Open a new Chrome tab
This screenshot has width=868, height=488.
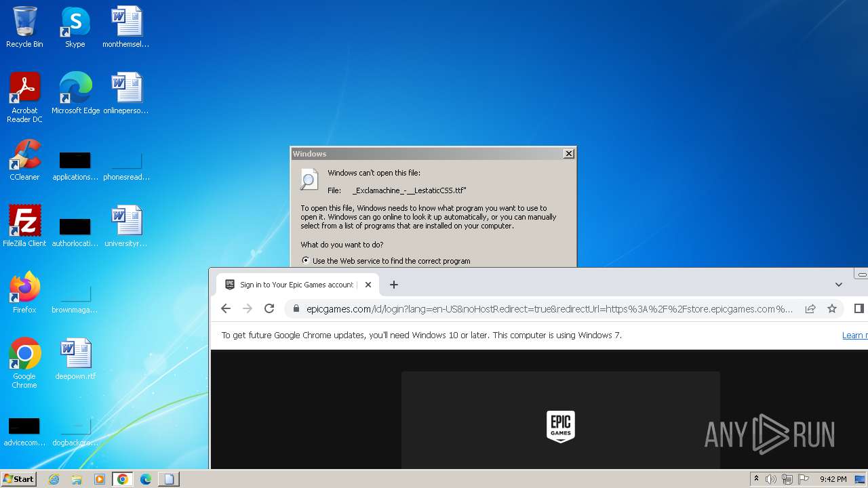(x=394, y=285)
